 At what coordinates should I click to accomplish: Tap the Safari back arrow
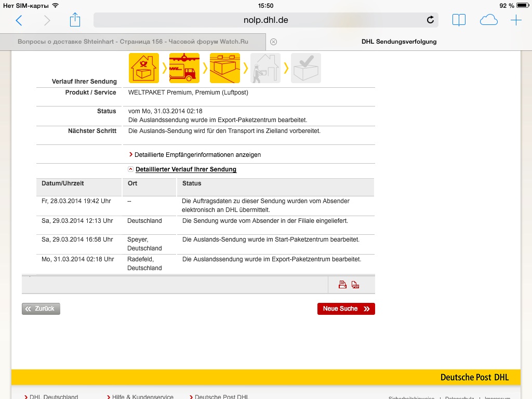tap(19, 20)
